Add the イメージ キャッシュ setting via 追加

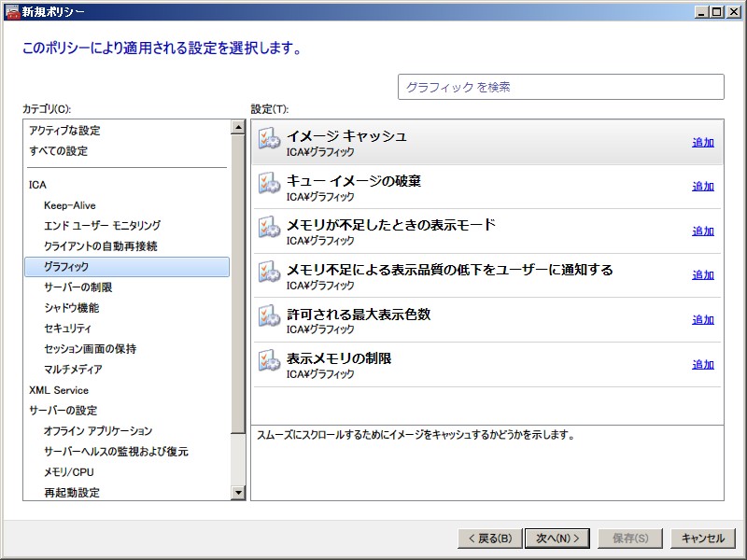tap(702, 143)
